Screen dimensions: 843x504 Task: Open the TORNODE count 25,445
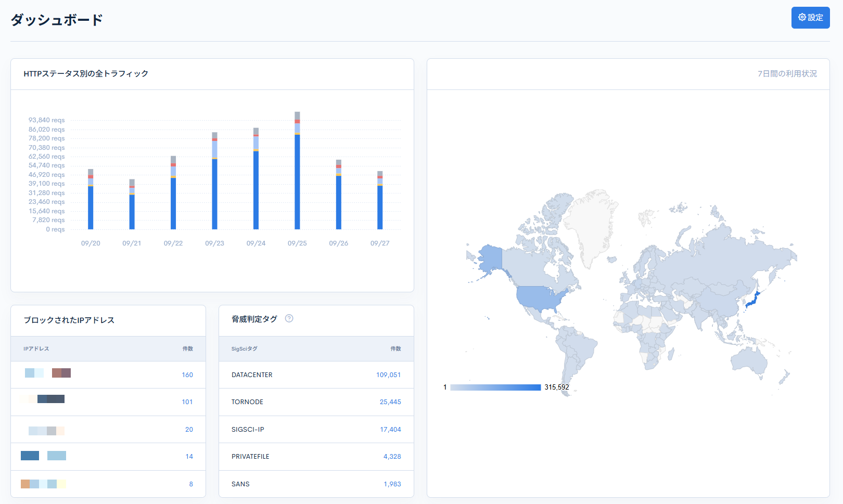(390, 402)
